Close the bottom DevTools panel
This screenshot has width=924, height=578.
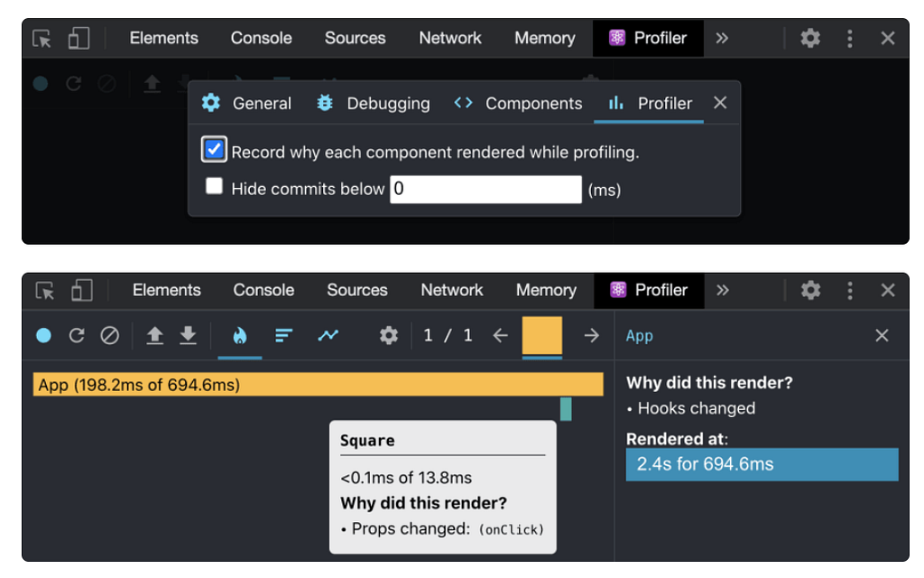click(x=888, y=290)
